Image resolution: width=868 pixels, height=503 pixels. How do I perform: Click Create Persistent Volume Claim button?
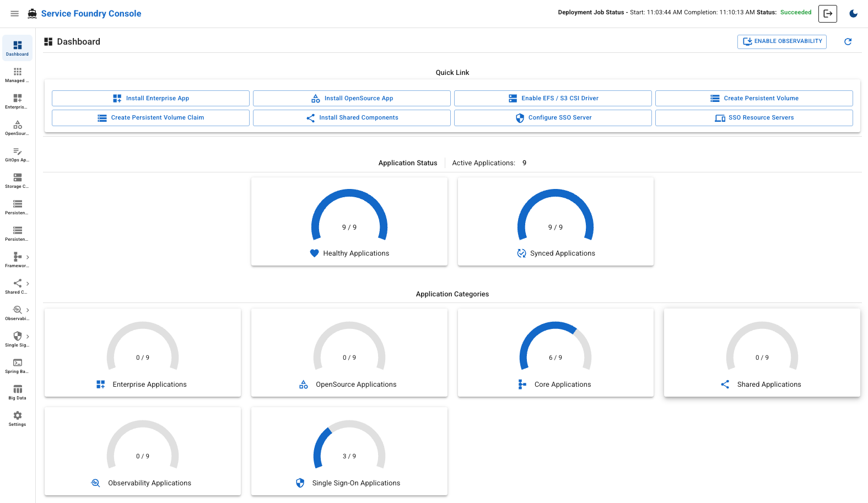(150, 118)
